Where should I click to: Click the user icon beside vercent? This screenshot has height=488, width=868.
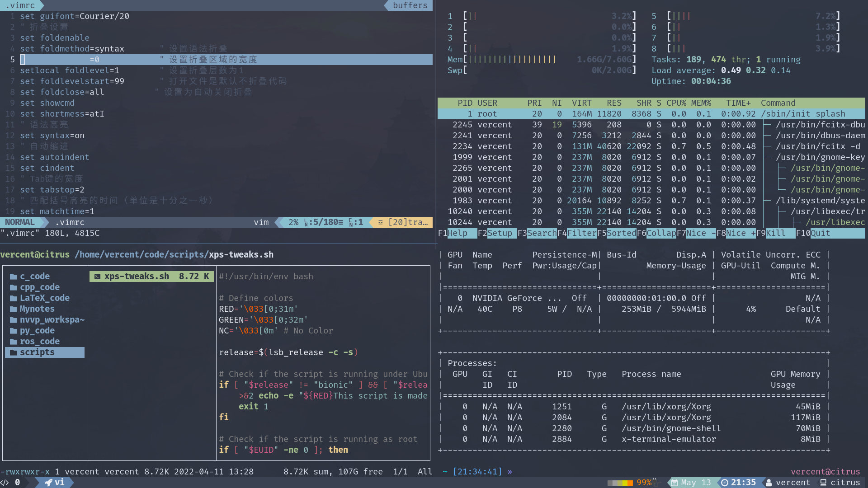[x=769, y=483]
